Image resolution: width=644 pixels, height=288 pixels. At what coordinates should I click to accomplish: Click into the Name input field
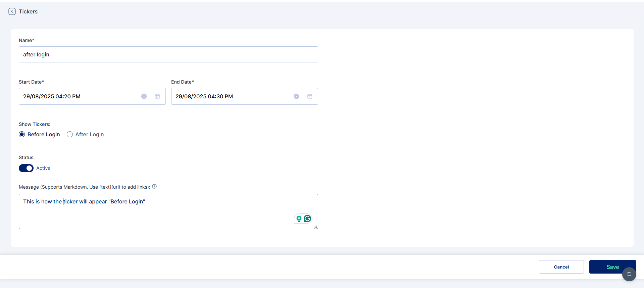tap(168, 54)
